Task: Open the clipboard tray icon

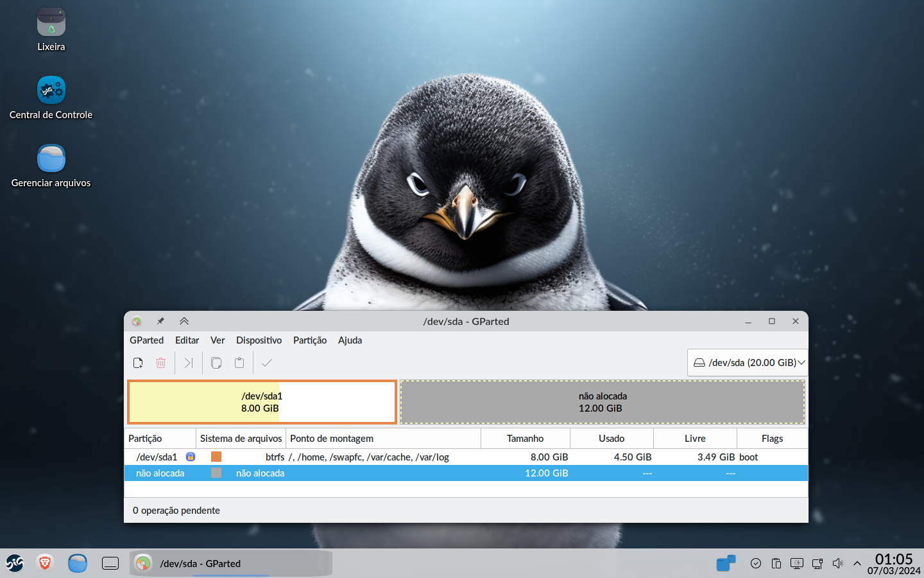Action: (776, 563)
